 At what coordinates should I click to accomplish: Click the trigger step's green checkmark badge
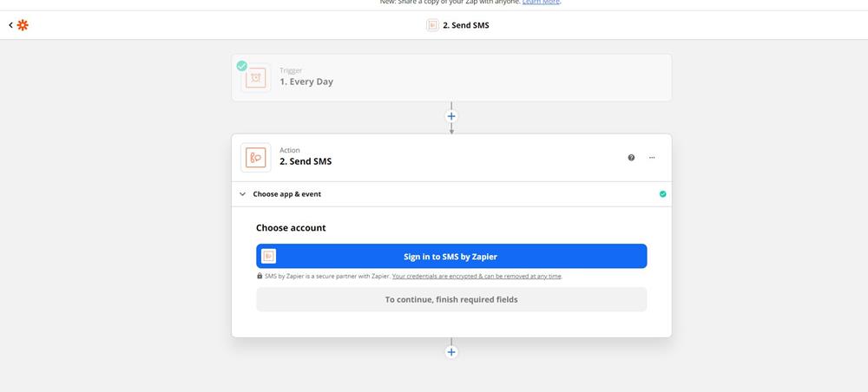(242, 66)
